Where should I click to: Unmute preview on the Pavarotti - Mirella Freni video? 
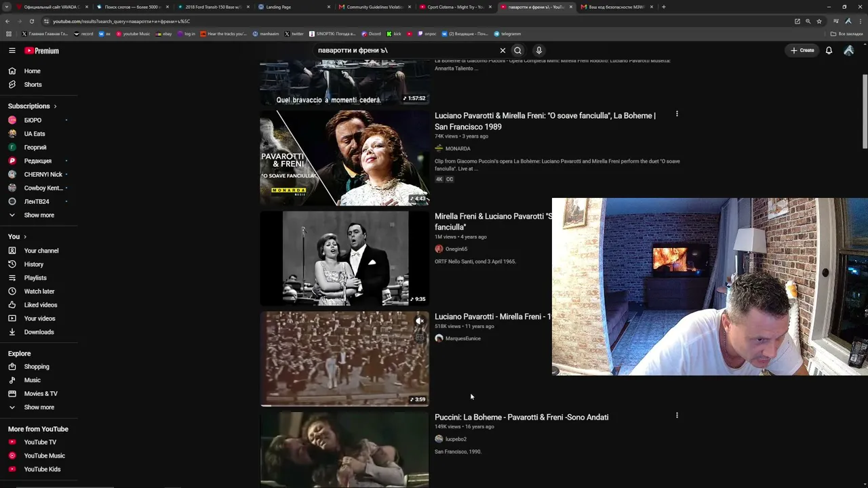(x=420, y=321)
